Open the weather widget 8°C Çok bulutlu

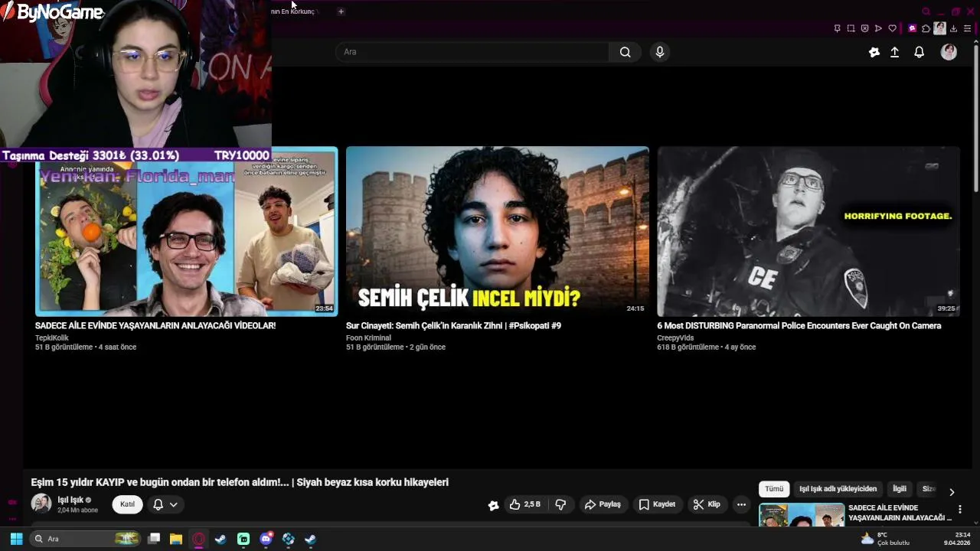click(x=886, y=539)
